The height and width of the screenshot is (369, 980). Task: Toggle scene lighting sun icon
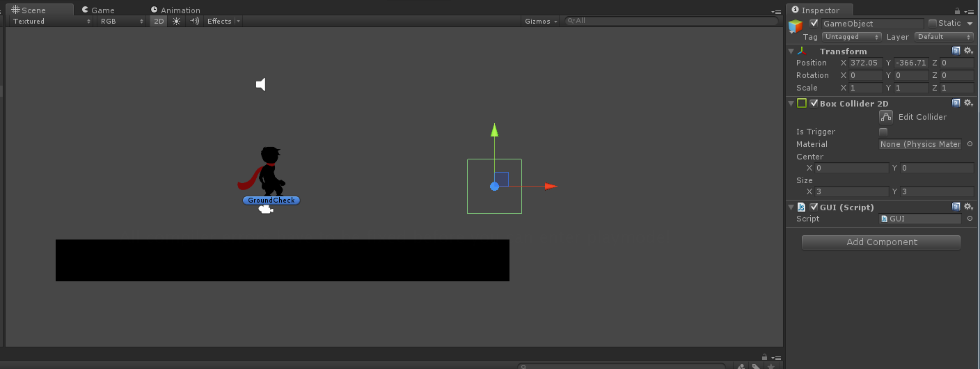tap(176, 21)
